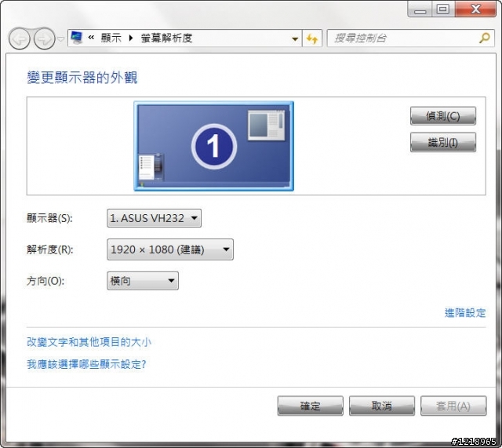Screen dimensions: 502x448
Task: Open 我應該選擇哪些顯示設定? help link
Action: click(x=86, y=364)
